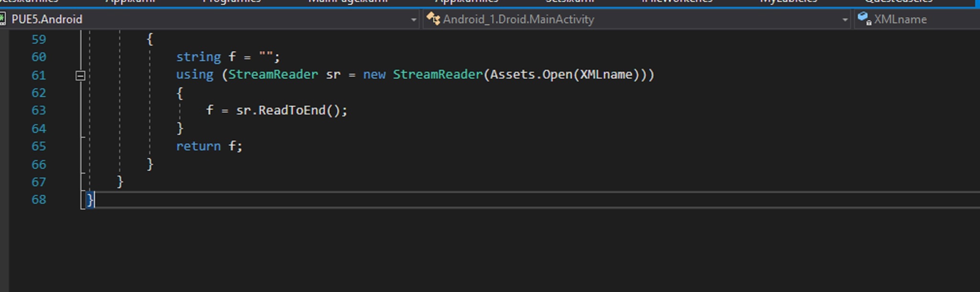Viewport: 980px width, 292px height.
Task: Click the PUE5.Android project icon
Action: pyautogui.click(x=3, y=19)
